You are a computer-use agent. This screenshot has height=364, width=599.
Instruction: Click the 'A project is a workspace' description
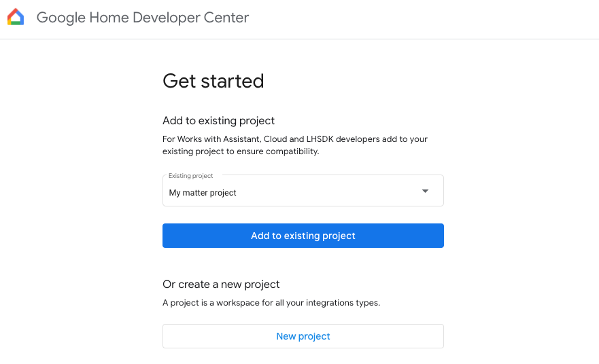tap(271, 303)
